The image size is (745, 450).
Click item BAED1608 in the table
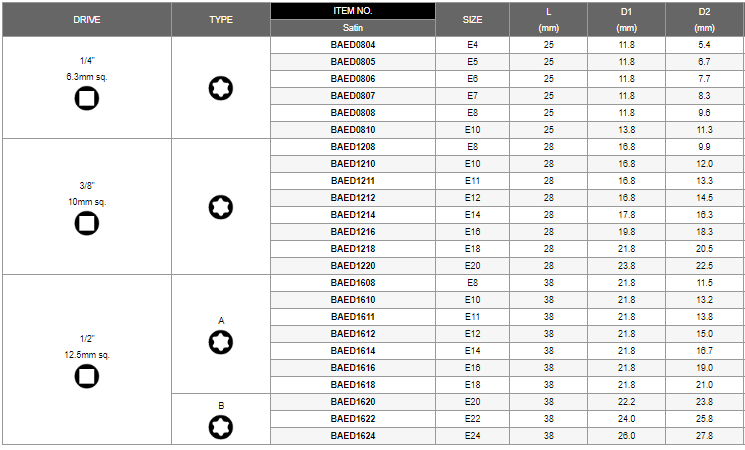pyautogui.click(x=353, y=283)
